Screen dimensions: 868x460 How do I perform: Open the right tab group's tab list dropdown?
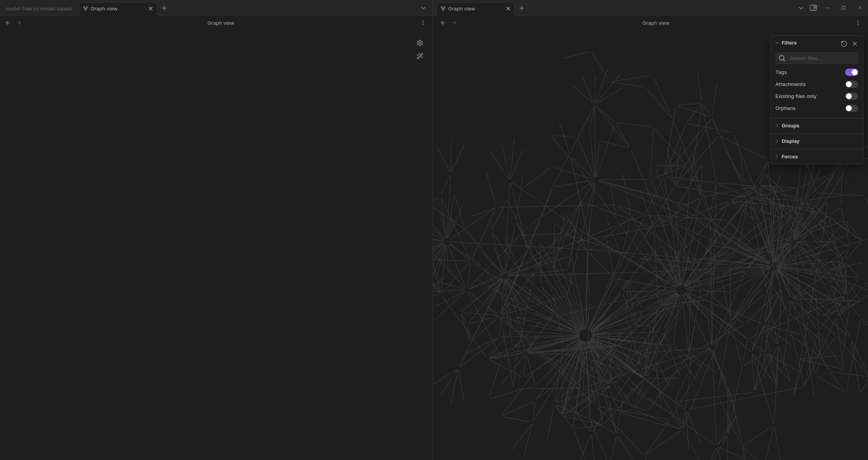pyautogui.click(x=801, y=8)
